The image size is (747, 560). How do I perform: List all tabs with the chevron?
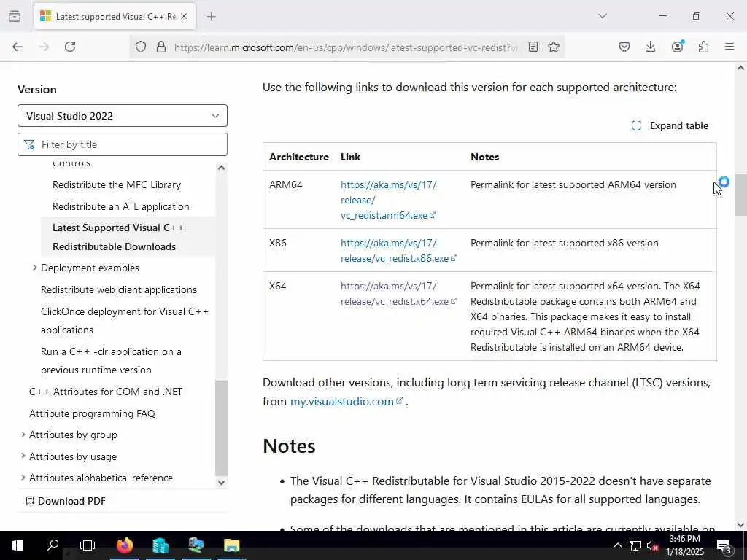coord(603,16)
